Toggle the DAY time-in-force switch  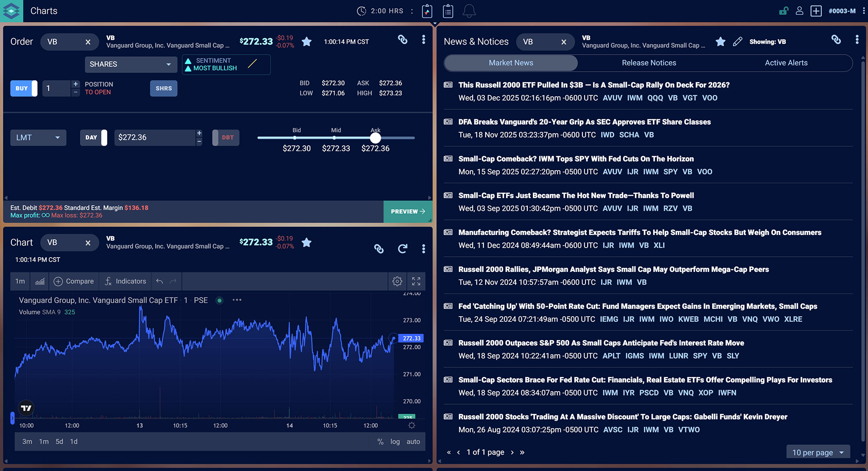click(94, 137)
